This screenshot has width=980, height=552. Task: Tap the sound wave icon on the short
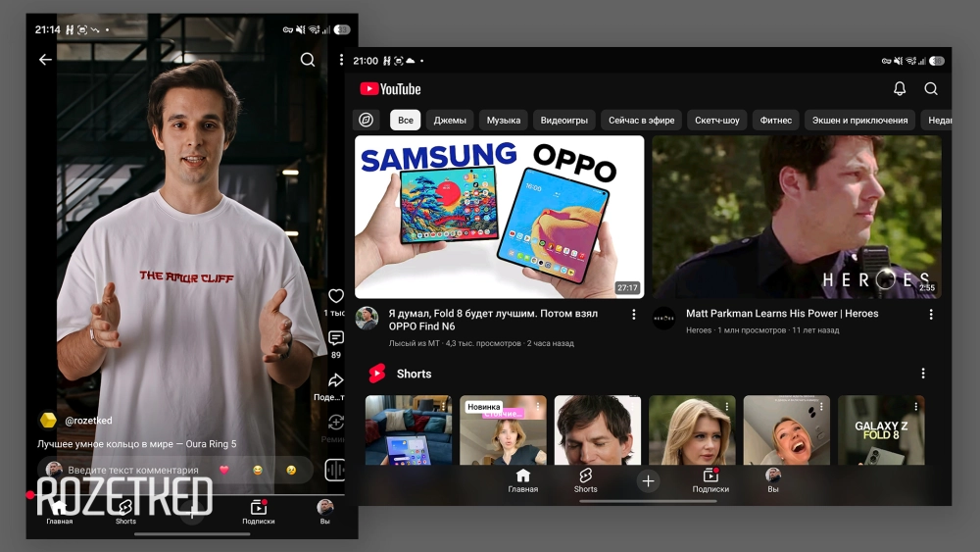tap(335, 470)
